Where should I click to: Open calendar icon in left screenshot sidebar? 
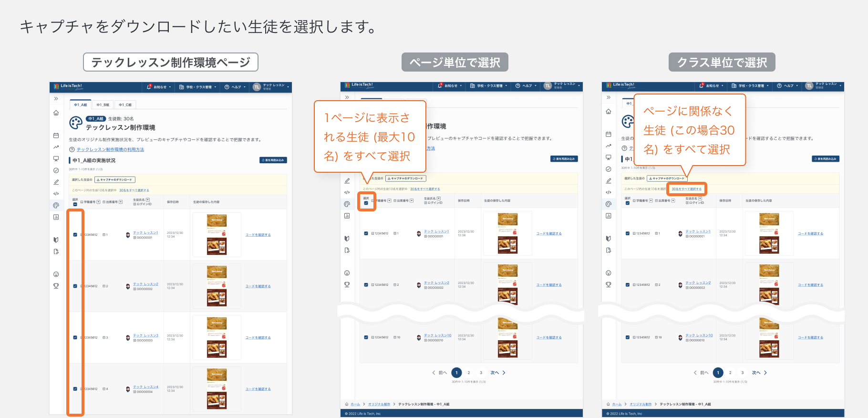(56, 136)
